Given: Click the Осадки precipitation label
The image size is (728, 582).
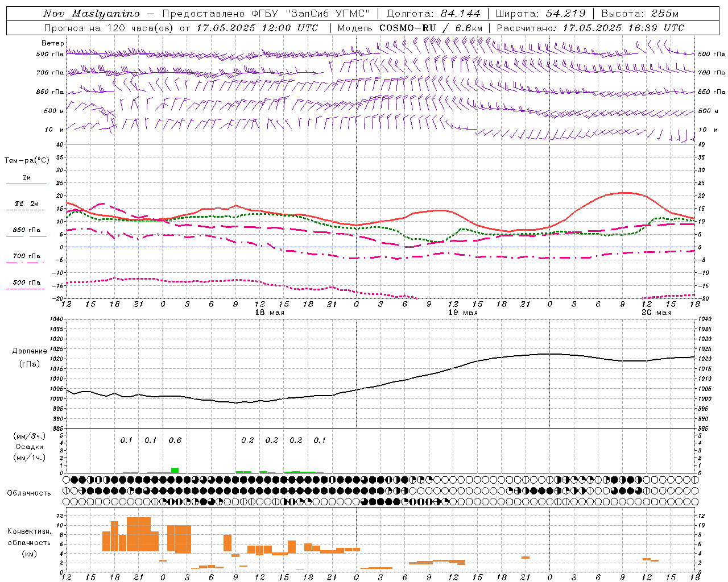Looking at the screenshot, I should (30, 447).
